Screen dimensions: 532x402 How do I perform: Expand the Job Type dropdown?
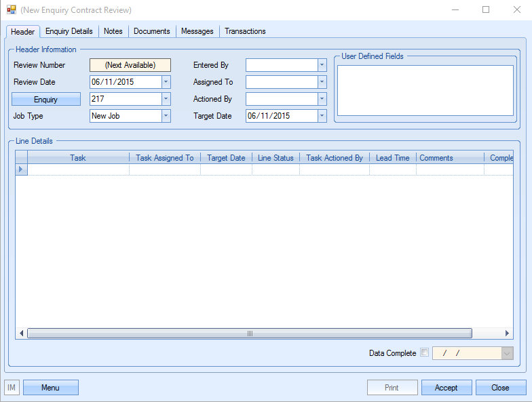pyautogui.click(x=166, y=116)
